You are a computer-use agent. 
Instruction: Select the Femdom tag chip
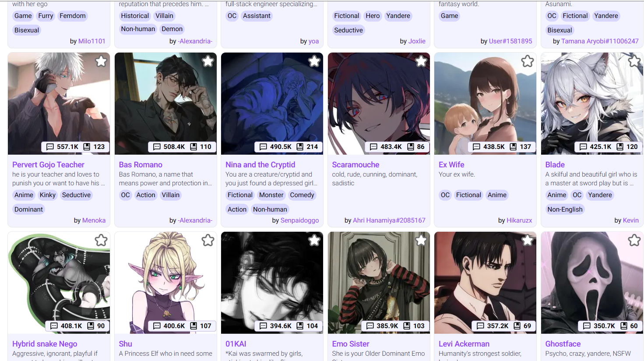(73, 16)
